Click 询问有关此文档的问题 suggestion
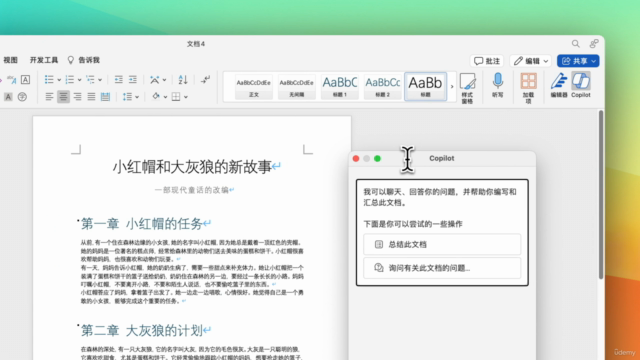Screen dimensions: 640x360 click(442, 268)
